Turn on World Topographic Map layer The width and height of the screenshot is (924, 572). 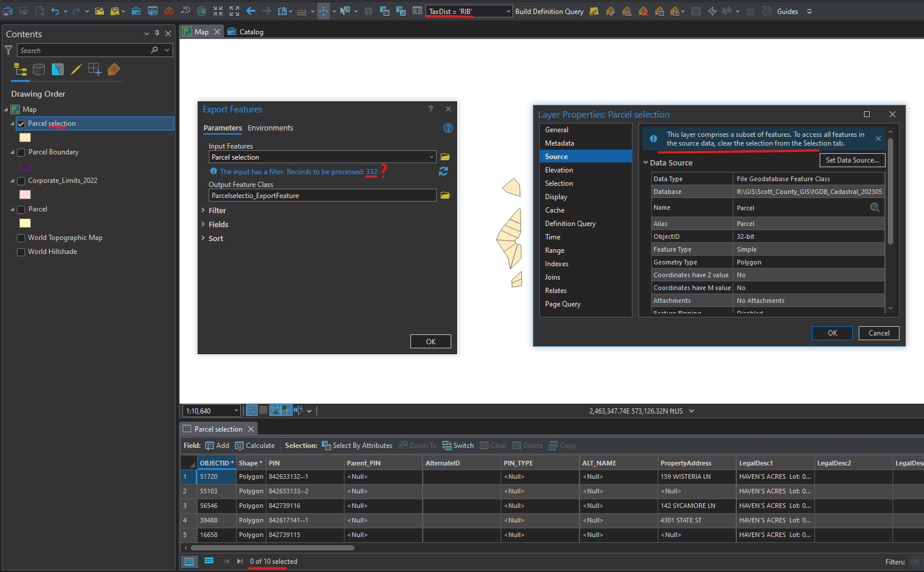tap(21, 238)
